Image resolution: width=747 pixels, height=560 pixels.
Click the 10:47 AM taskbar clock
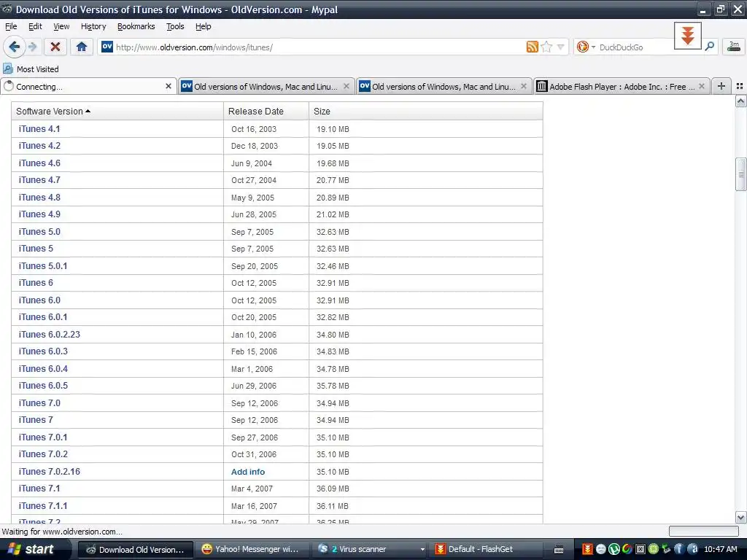click(720, 549)
